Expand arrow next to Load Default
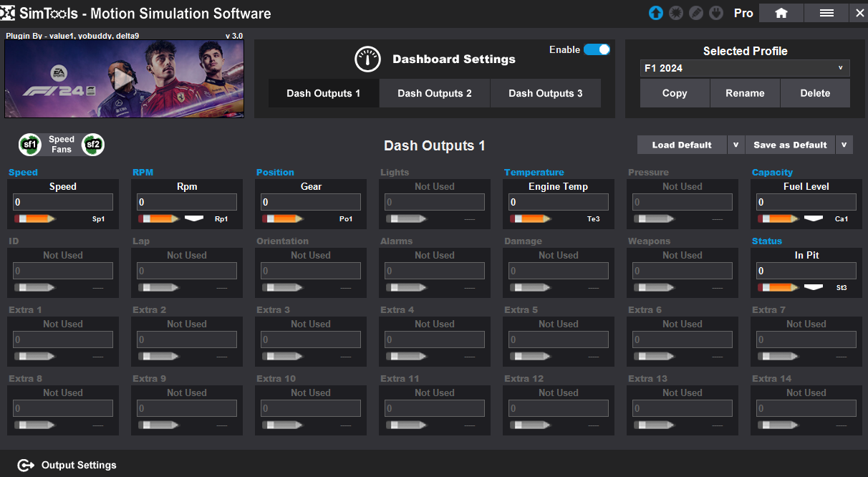The image size is (868, 477). tap(736, 145)
